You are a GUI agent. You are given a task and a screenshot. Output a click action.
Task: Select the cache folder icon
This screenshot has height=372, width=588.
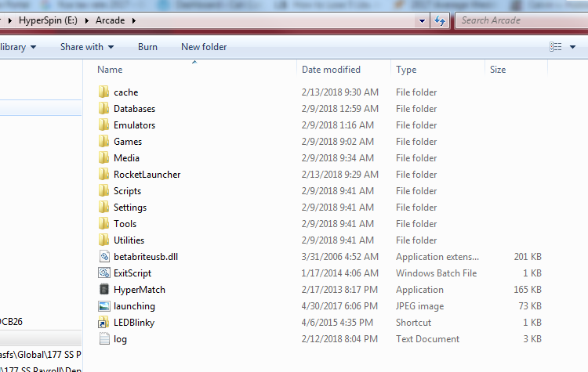tap(103, 92)
